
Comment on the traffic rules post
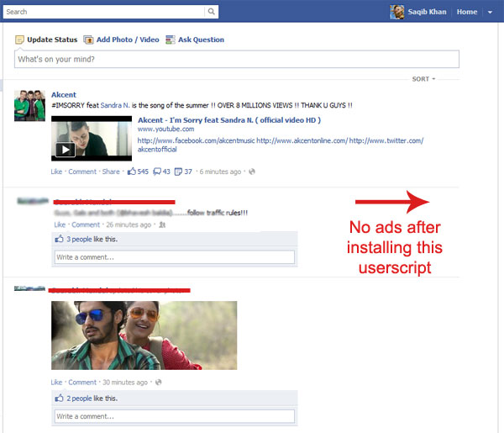coord(86,224)
